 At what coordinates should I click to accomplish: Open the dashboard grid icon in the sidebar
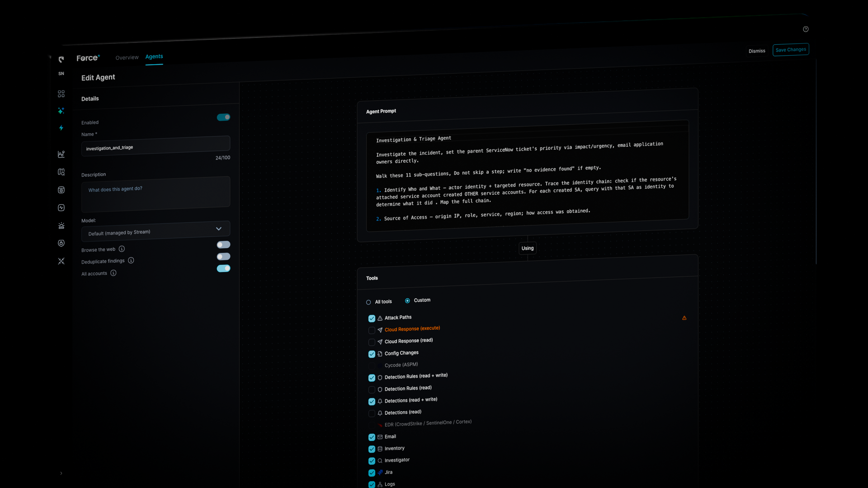pyautogui.click(x=61, y=94)
